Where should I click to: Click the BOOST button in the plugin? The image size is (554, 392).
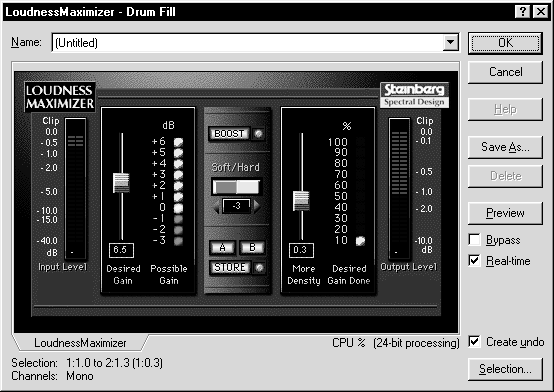tap(229, 134)
